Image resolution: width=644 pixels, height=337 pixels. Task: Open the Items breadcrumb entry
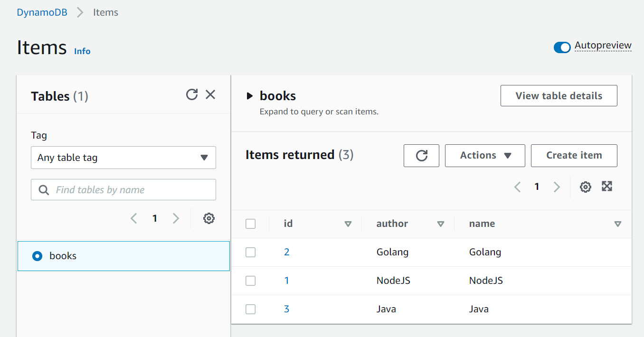pyautogui.click(x=105, y=12)
